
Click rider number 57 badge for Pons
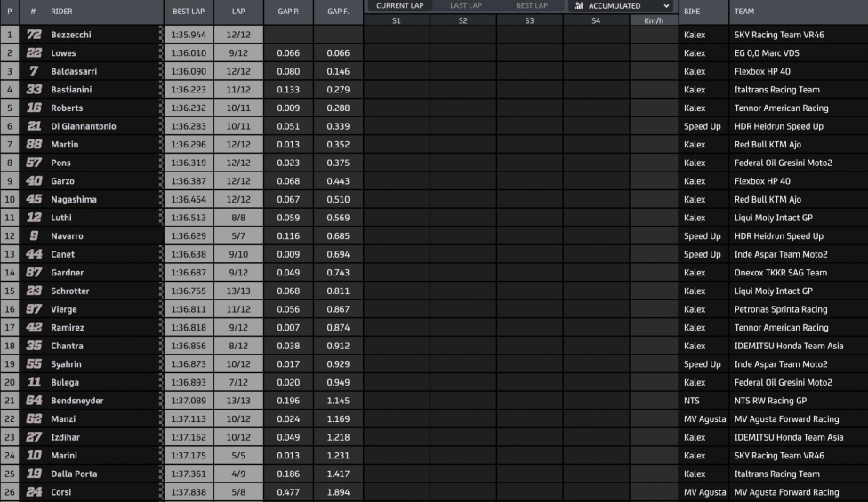34,162
